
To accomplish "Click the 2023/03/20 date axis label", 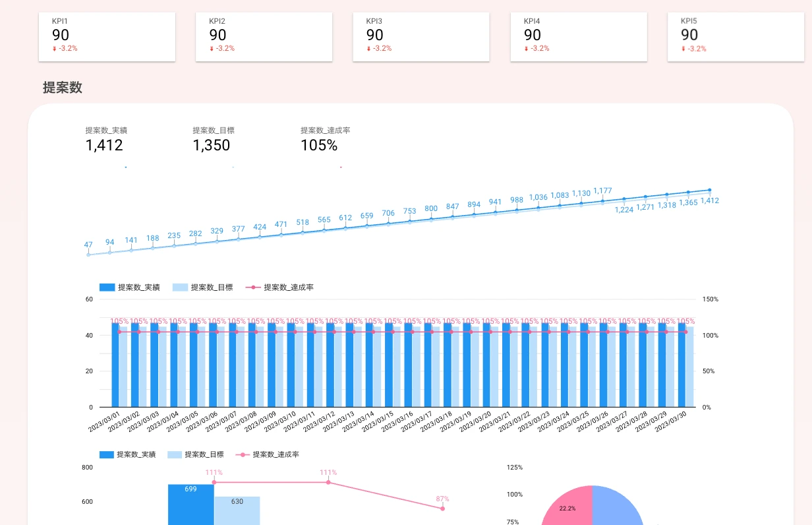I will (474, 422).
